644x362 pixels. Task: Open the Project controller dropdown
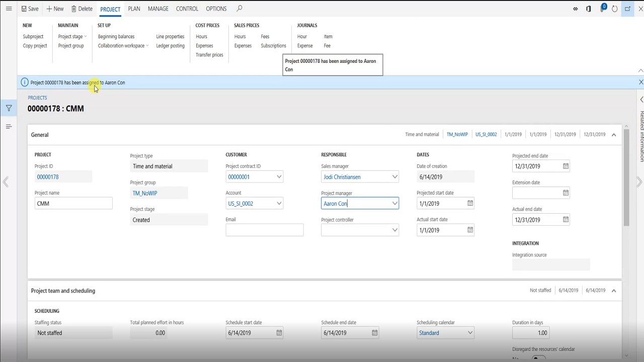point(394,230)
